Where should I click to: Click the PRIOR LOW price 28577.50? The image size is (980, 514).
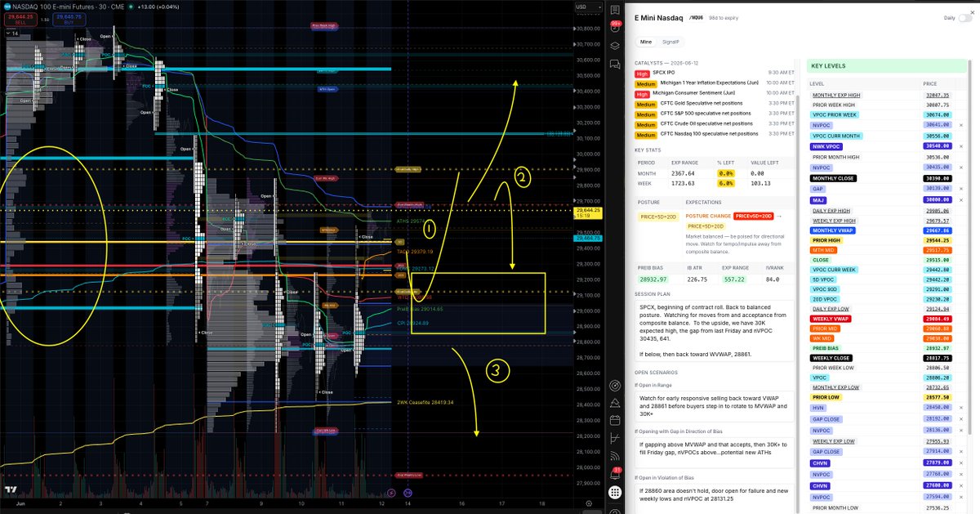coord(939,397)
